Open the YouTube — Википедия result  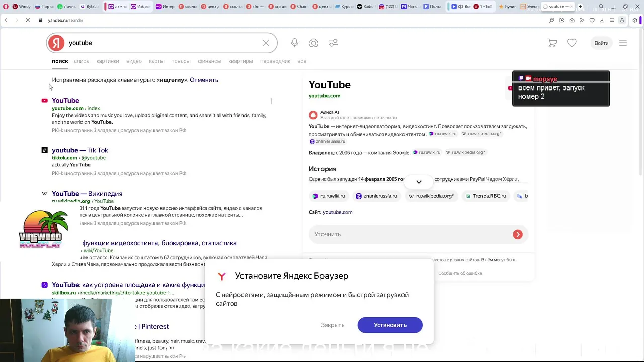point(87,193)
